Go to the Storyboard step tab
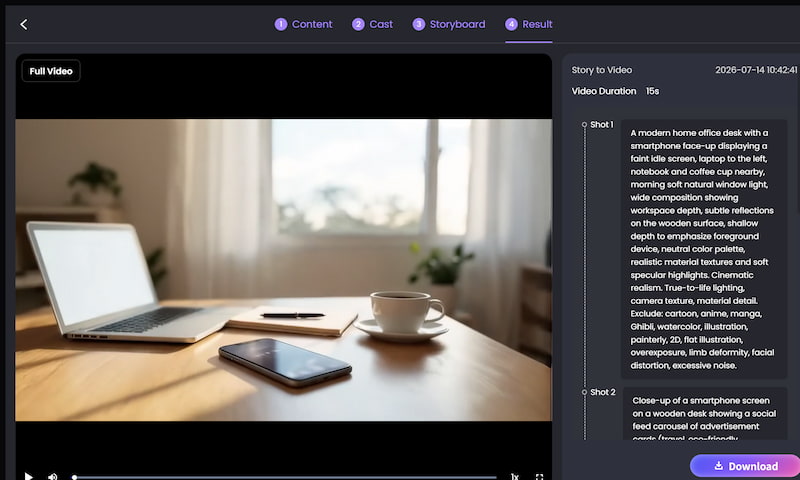The width and height of the screenshot is (800, 480). (449, 24)
